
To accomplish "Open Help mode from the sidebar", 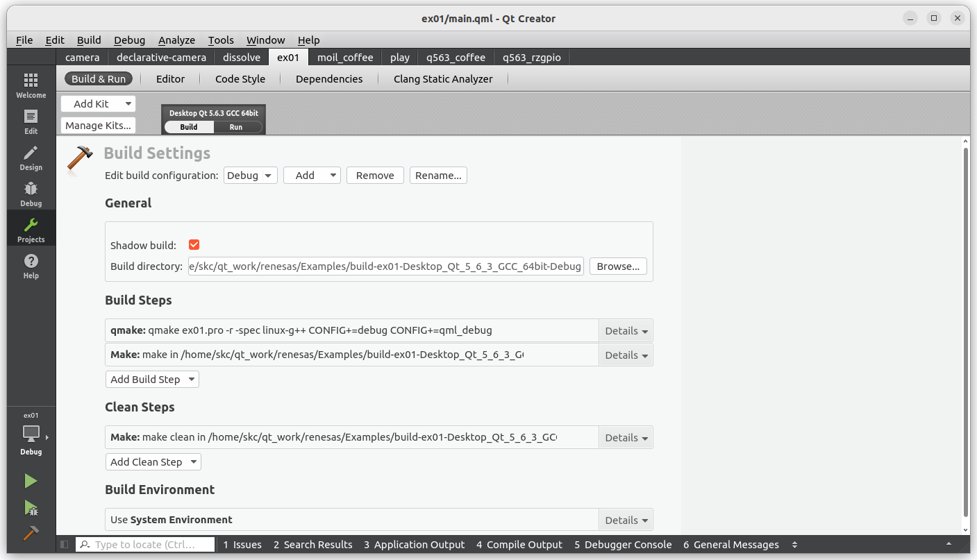I will point(31,264).
